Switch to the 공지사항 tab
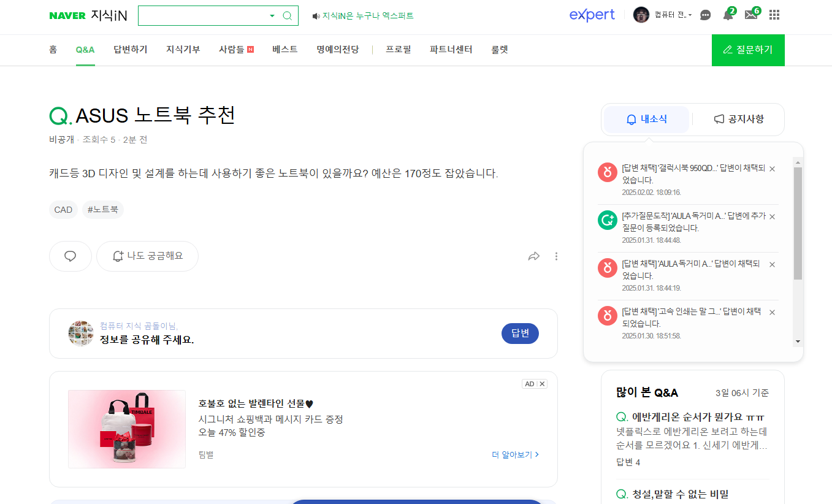The width and height of the screenshot is (832, 504). point(739,120)
